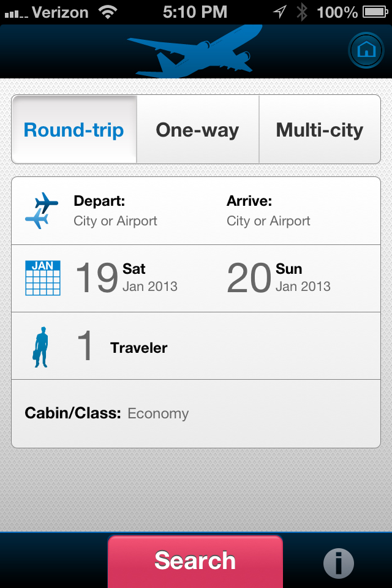Screen dimensions: 392x588
Task: Switch to One-way trip
Action: (197, 130)
